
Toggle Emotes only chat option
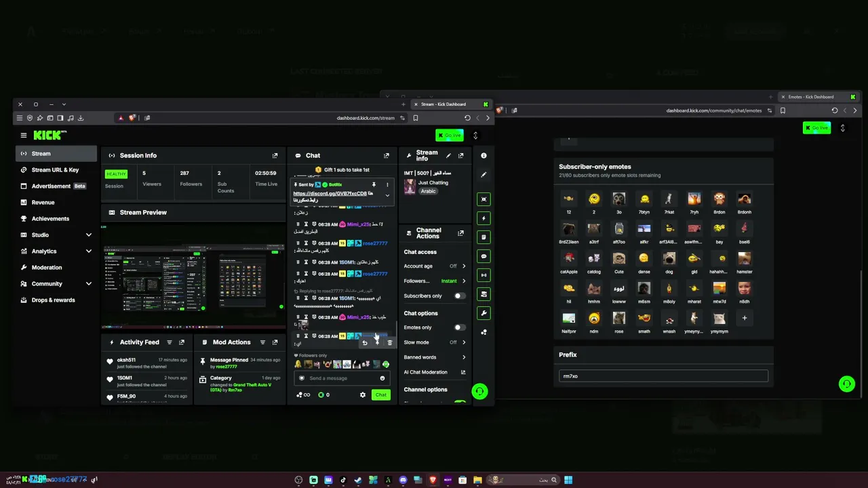pos(459,327)
